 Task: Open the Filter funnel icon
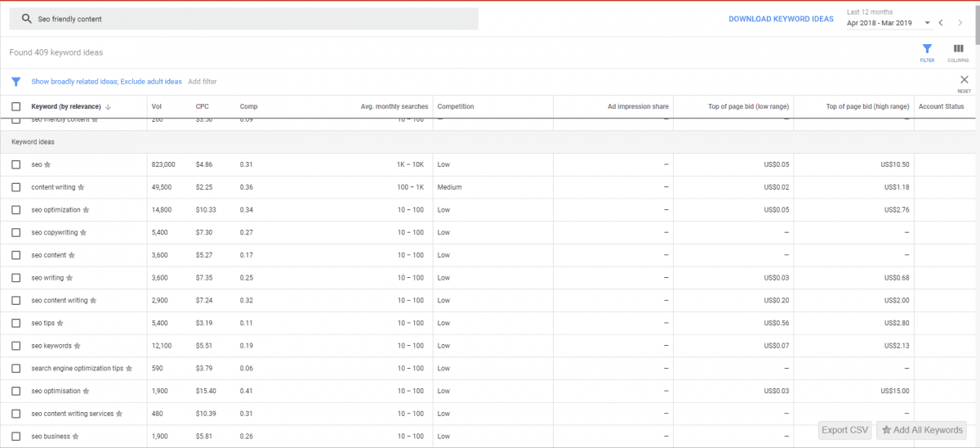coord(927,50)
